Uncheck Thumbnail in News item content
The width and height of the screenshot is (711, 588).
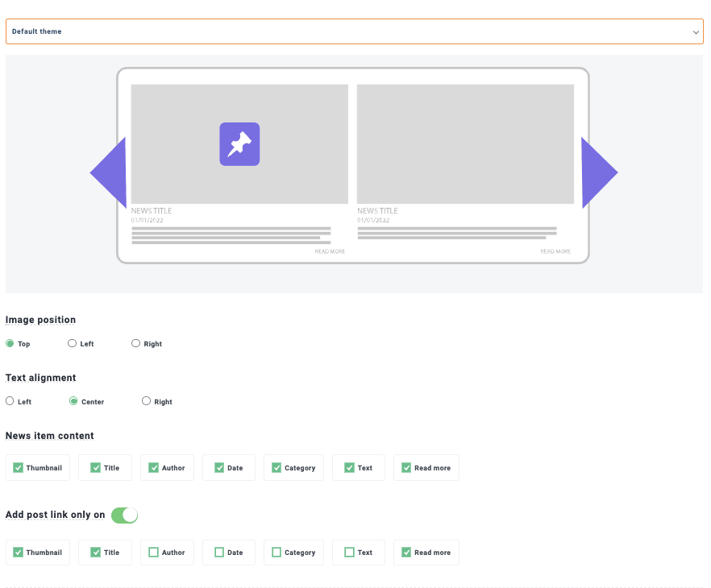(x=19, y=467)
